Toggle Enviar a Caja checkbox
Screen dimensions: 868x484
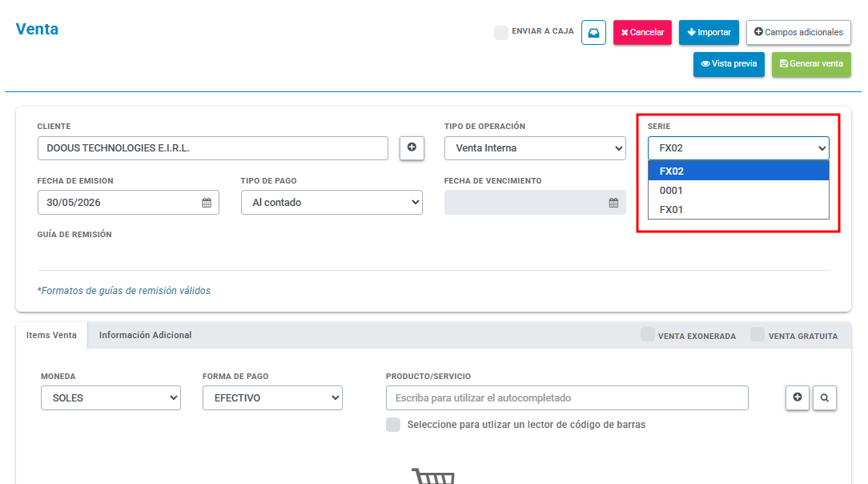pos(501,33)
